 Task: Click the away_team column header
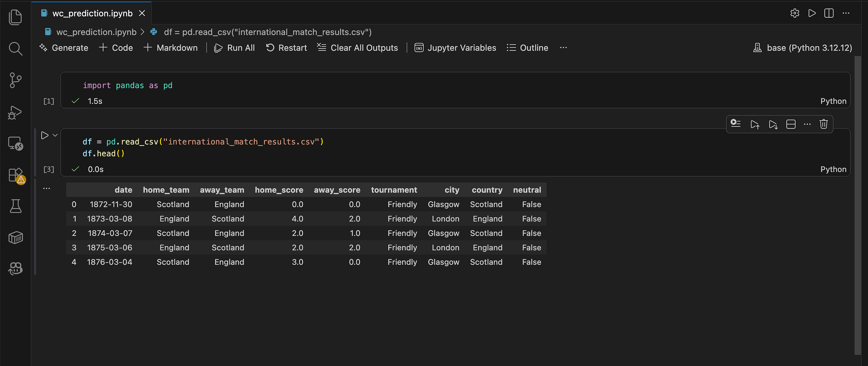coord(222,190)
